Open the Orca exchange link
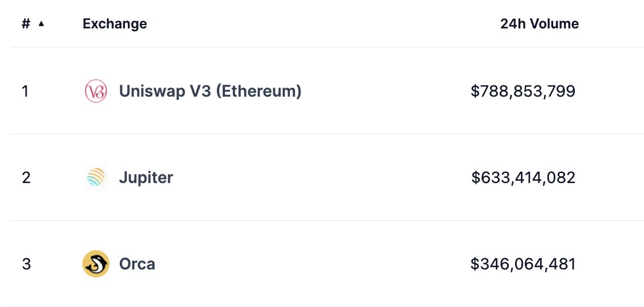 pyautogui.click(x=137, y=264)
